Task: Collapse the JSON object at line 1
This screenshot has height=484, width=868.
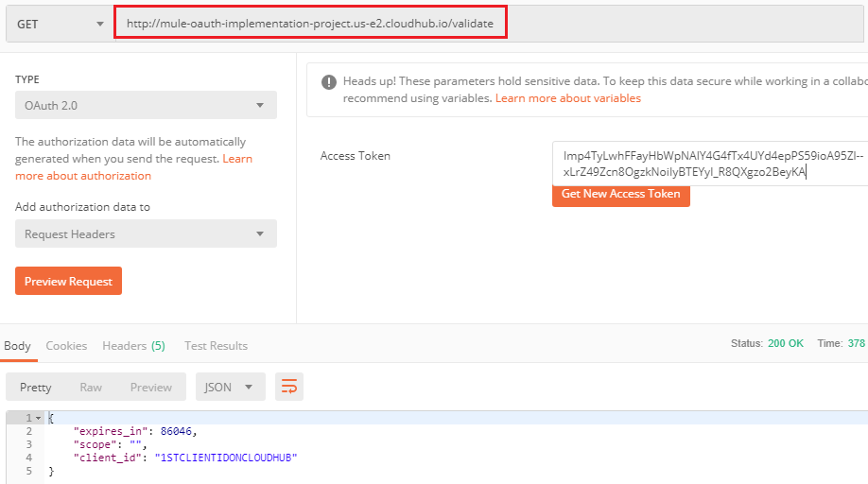Action: coord(38,418)
